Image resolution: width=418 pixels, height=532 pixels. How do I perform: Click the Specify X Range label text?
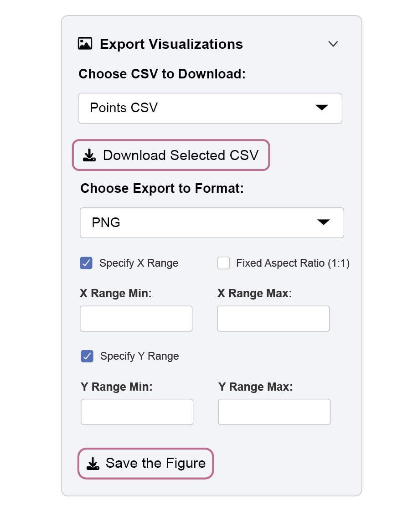pyautogui.click(x=139, y=263)
